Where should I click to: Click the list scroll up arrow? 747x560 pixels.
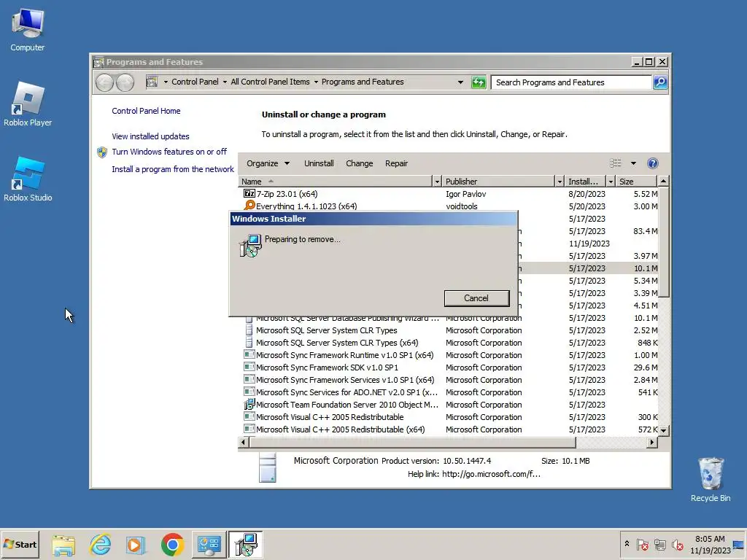pyautogui.click(x=663, y=182)
